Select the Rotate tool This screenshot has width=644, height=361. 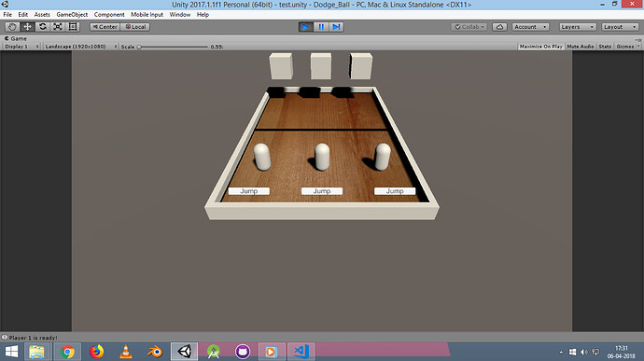[43, 27]
